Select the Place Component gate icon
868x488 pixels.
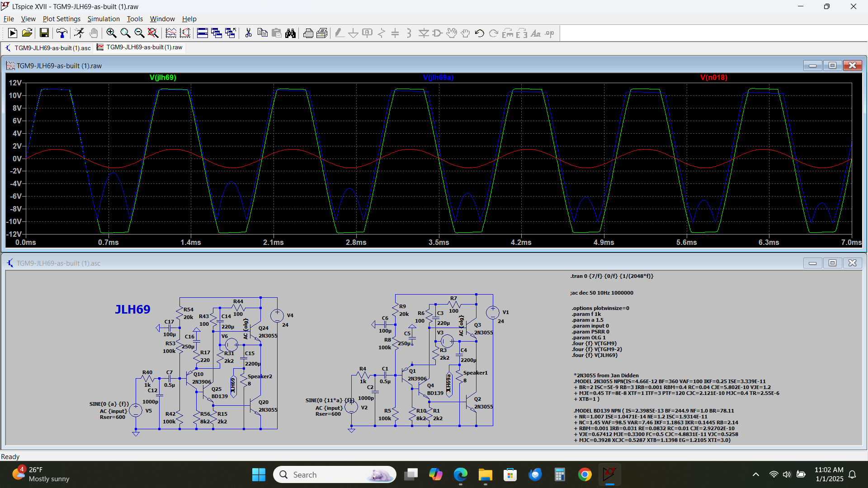point(437,33)
